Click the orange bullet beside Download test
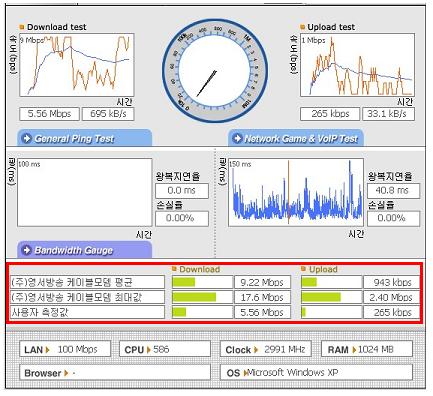The height and width of the screenshot is (396, 433). [x=22, y=27]
